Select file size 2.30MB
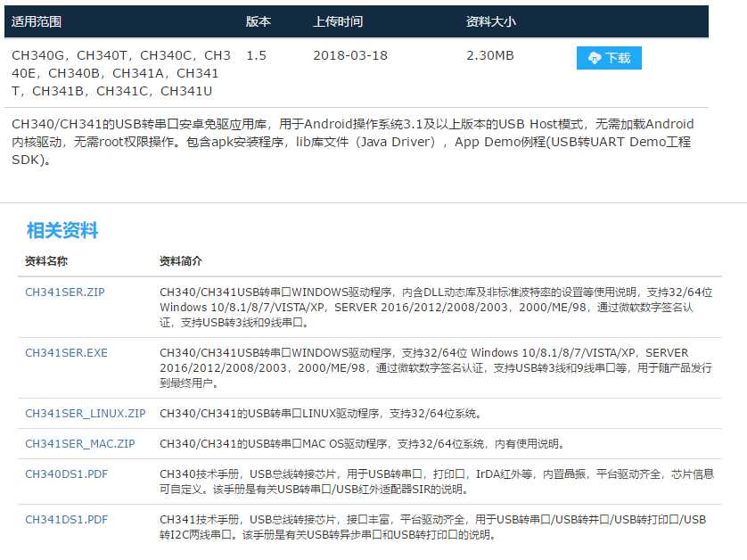Viewport: 747px width, 560px height. click(490, 55)
